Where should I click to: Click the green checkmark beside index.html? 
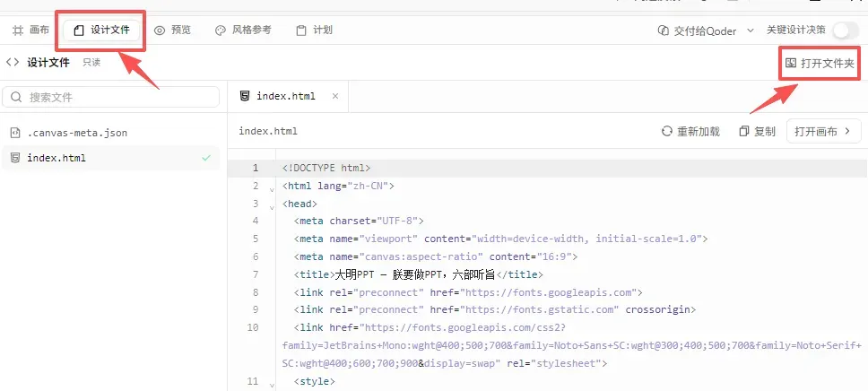click(x=206, y=158)
